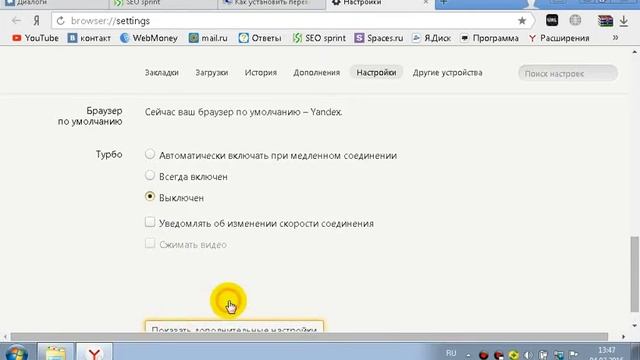Open the 'Настройки' section
This screenshot has height=360, width=640.
376,73
